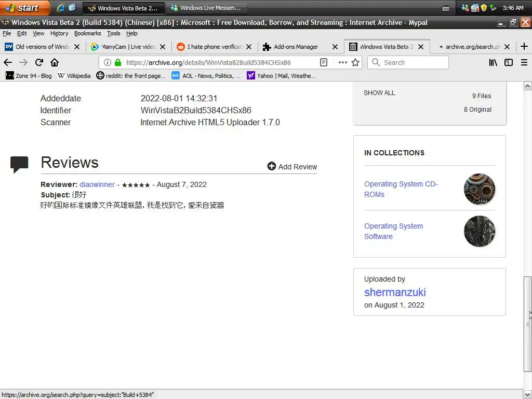Open the reddit front page bookmark

[x=131, y=76]
